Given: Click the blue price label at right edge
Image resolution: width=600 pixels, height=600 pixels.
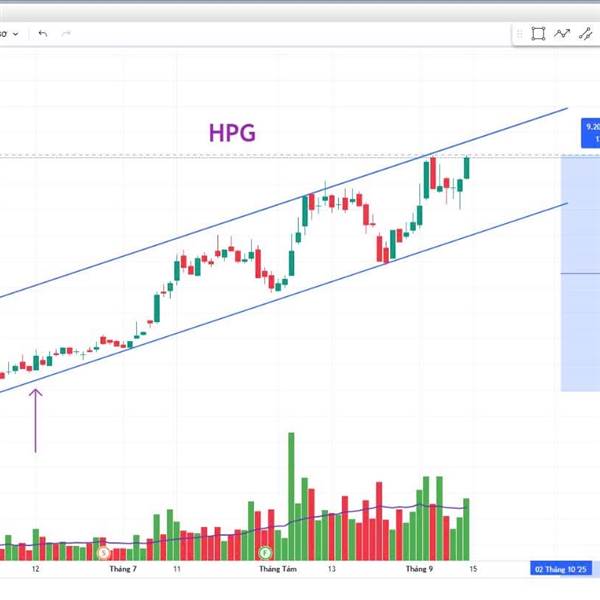Looking at the screenshot, I should coord(590,133).
